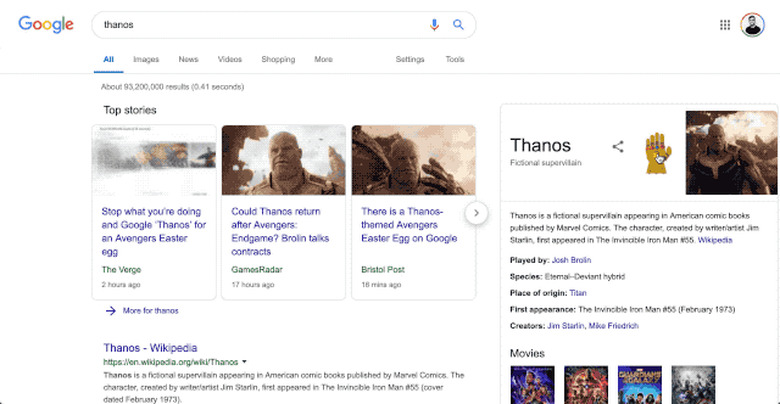Image resolution: width=780 pixels, height=404 pixels.
Task: Switch to the Shopping tab
Action: (278, 59)
